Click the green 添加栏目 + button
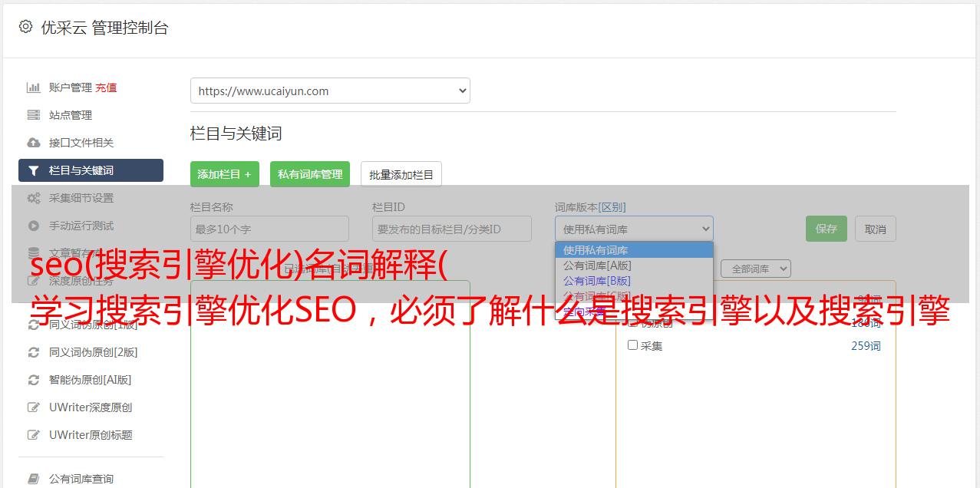 coord(225,174)
